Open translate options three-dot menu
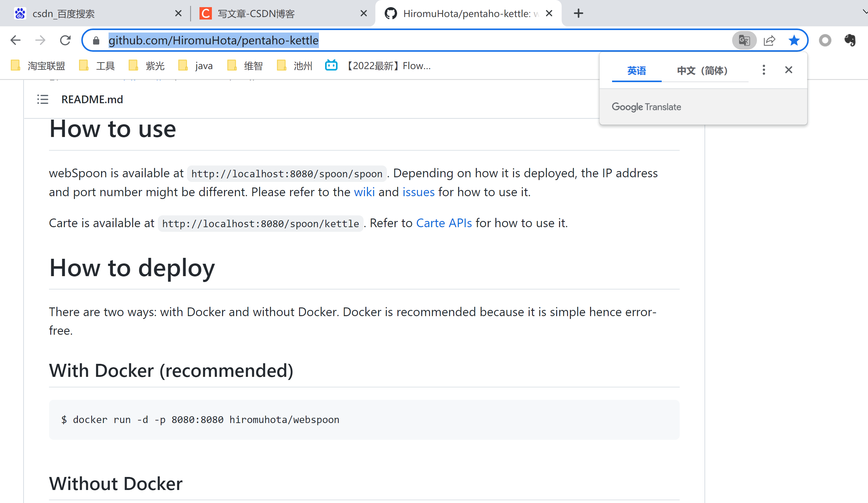Viewport: 868px width, 503px height. point(764,70)
